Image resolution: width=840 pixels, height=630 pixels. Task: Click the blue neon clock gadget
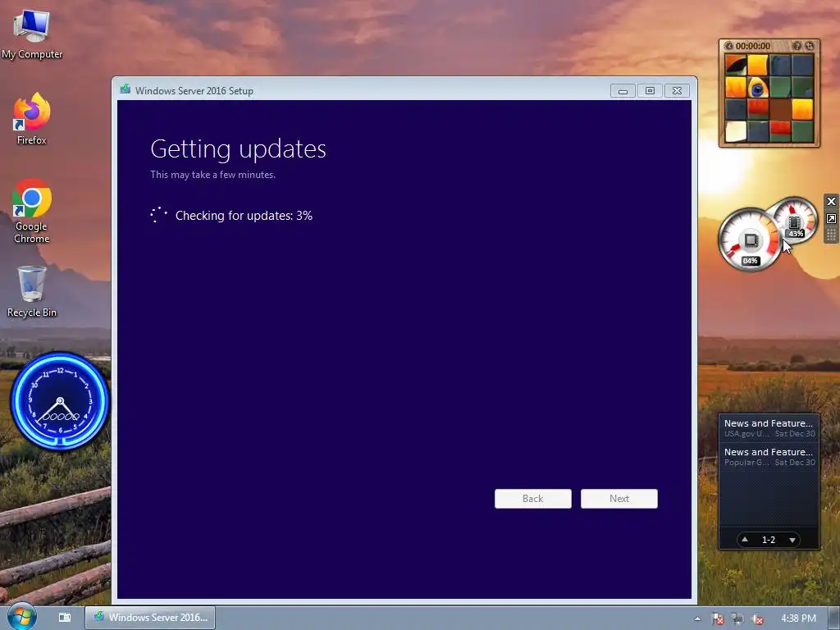[x=60, y=400]
